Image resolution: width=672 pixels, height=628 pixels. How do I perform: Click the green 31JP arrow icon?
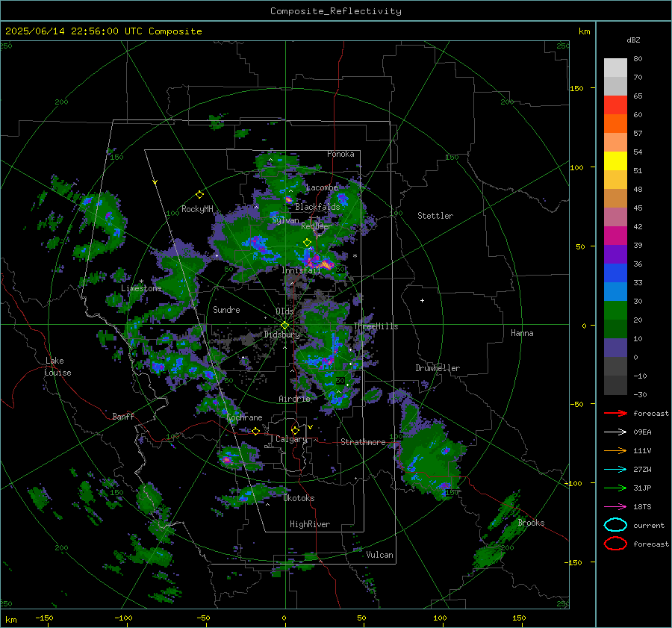click(615, 488)
